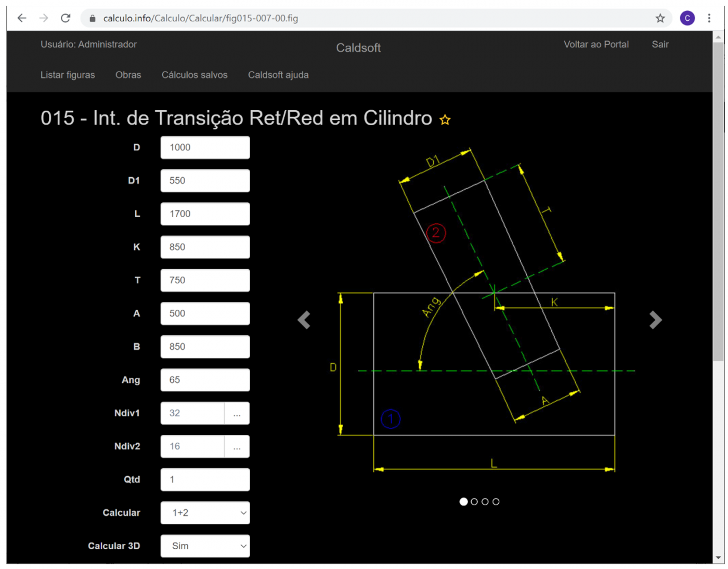Open the Calcular dropdown showing 1+2
The height and width of the screenshot is (569, 728).
click(205, 513)
